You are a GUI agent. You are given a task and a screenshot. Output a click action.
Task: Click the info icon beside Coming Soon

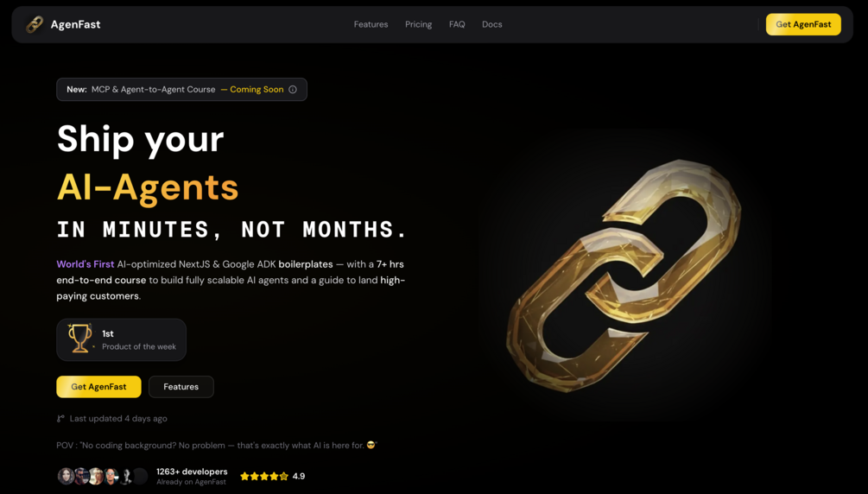293,89
